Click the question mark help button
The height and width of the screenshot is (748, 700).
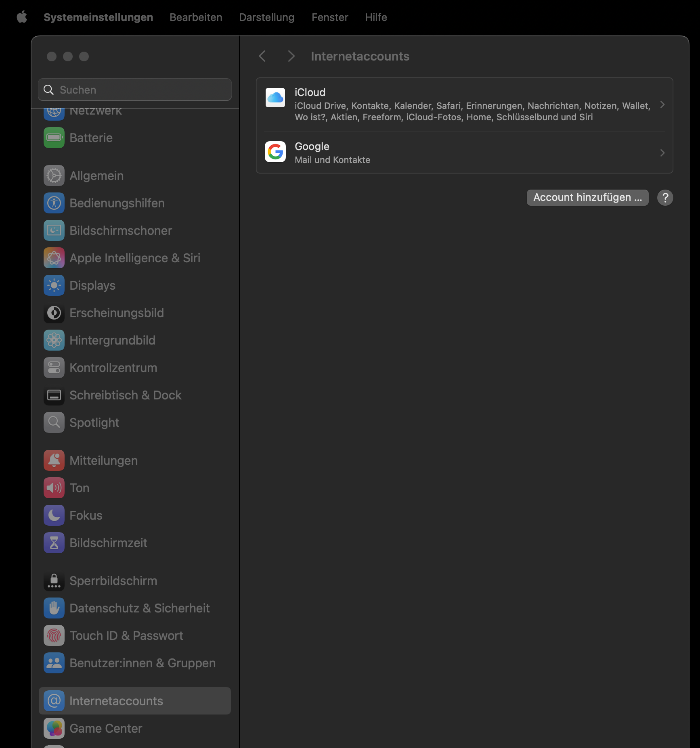pos(665,198)
